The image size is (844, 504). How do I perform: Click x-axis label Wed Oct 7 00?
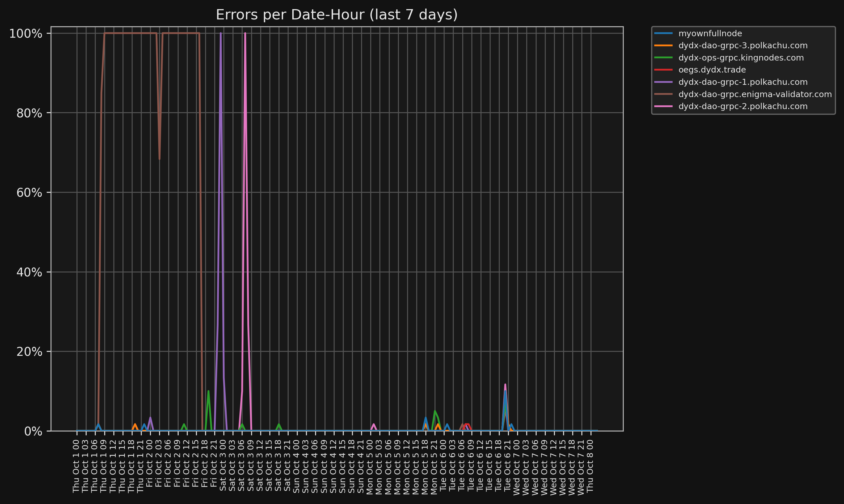(x=517, y=467)
